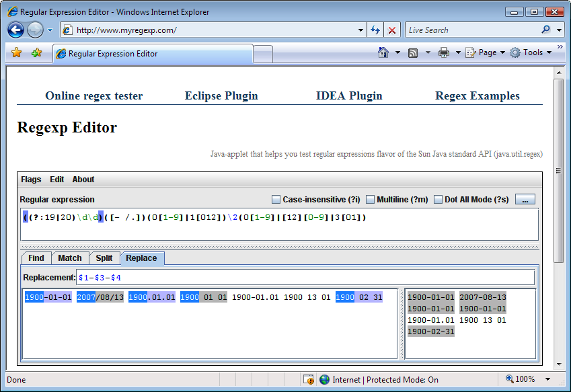Click the RSS Feeds icon
Screen dimensions: 571x392
coord(412,53)
